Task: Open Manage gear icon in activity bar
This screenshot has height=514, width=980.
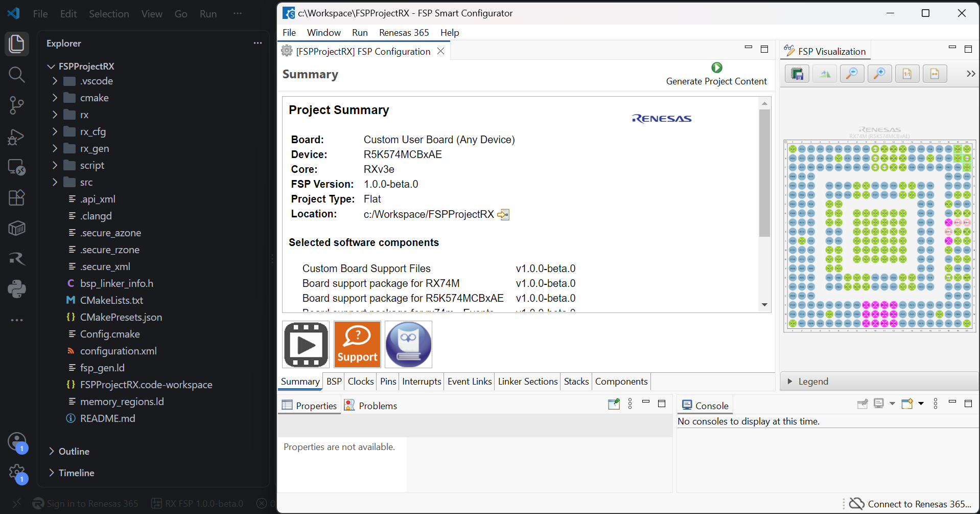Action: coord(17,473)
